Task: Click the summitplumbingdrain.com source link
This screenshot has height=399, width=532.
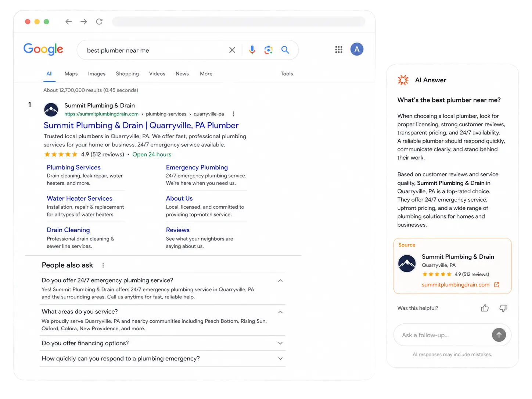Action: (x=456, y=285)
